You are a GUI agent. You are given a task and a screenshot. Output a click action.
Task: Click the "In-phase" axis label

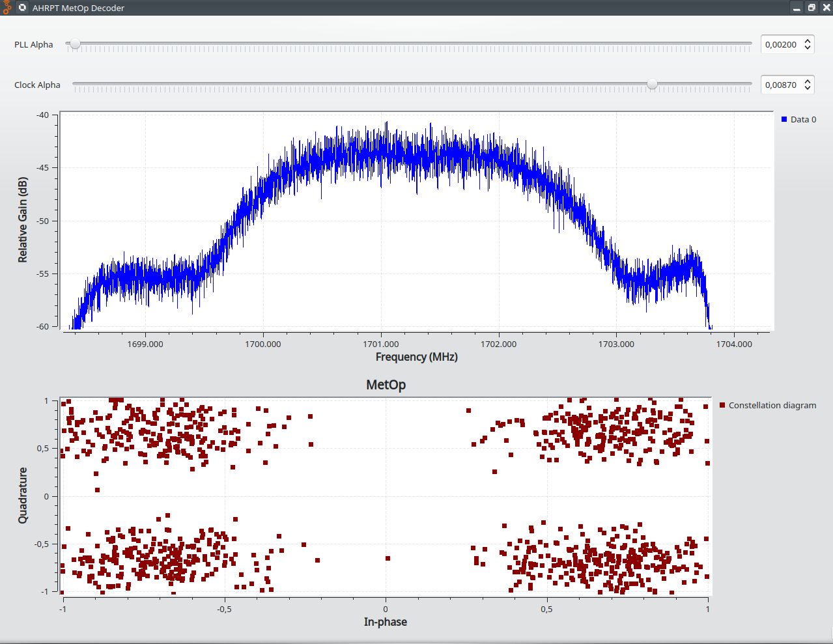(386, 622)
